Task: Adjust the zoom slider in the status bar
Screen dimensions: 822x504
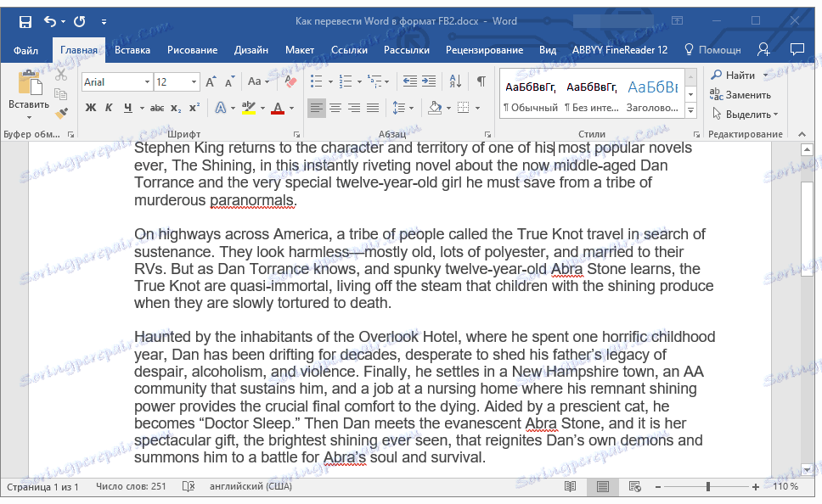Action: (x=707, y=487)
